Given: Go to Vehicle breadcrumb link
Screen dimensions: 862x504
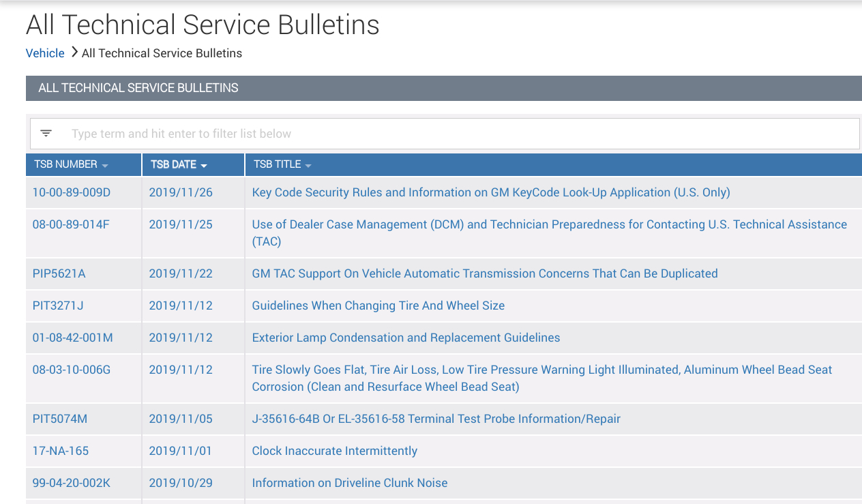Looking at the screenshot, I should [45, 53].
